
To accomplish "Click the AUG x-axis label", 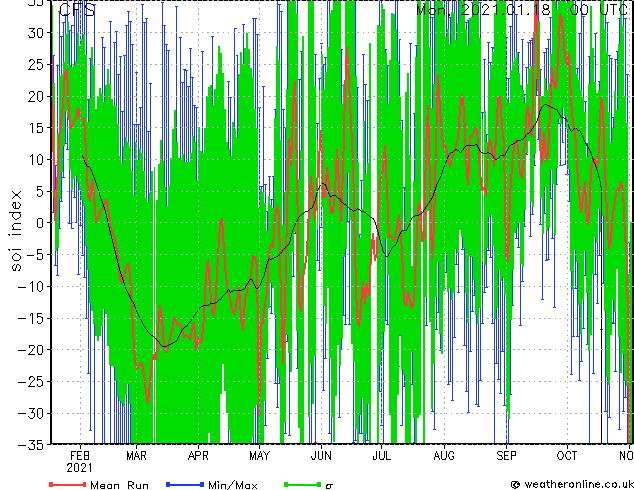I will pyautogui.click(x=444, y=456).
